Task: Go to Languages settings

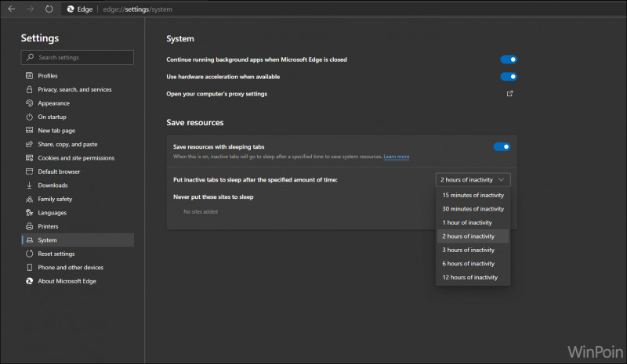Action: click(x=78, y=213)
